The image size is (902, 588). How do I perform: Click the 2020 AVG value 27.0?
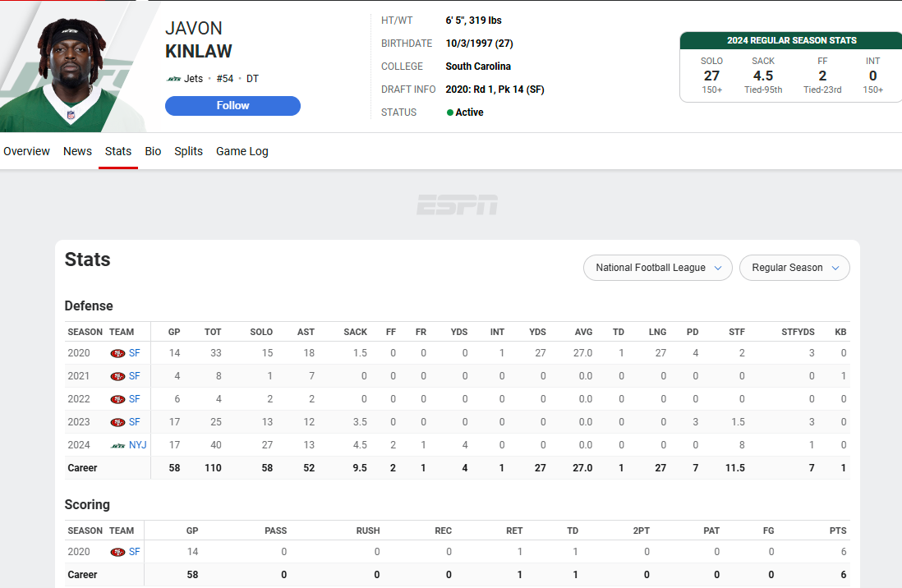point(582,353)
